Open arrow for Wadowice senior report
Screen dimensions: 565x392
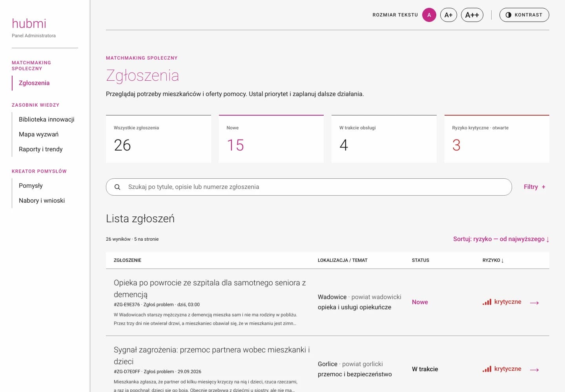coord(534,303)
